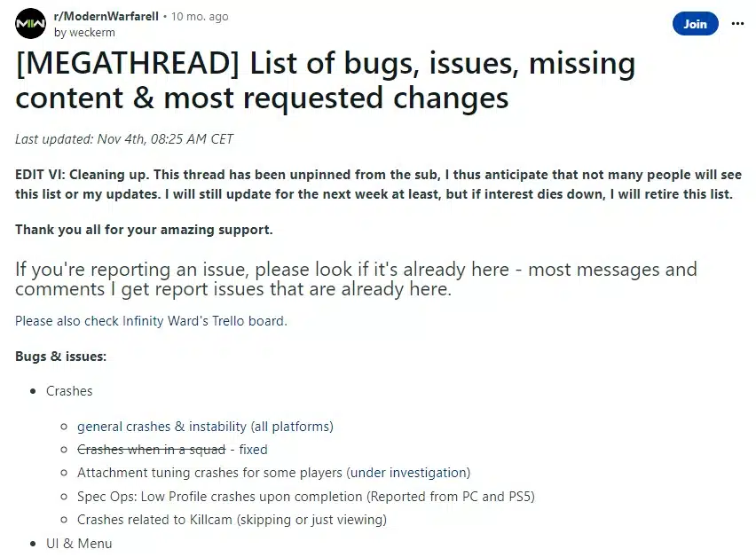This screenshot has width=756, height=557.
Task: Open the three-dot post options menu
Action: pyautogui.click(x=737, y=24)
